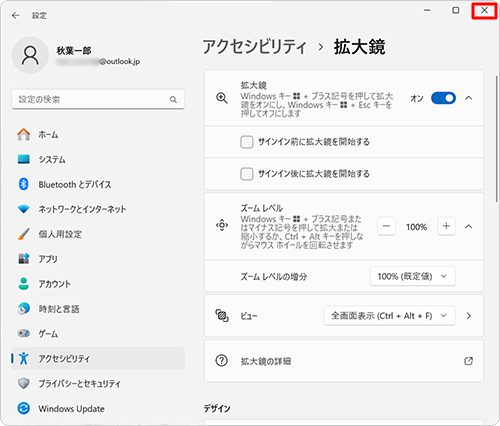Click the プライバシーとセキュリティ shield icon
500x426 pixels.
[x=23, y=383]
